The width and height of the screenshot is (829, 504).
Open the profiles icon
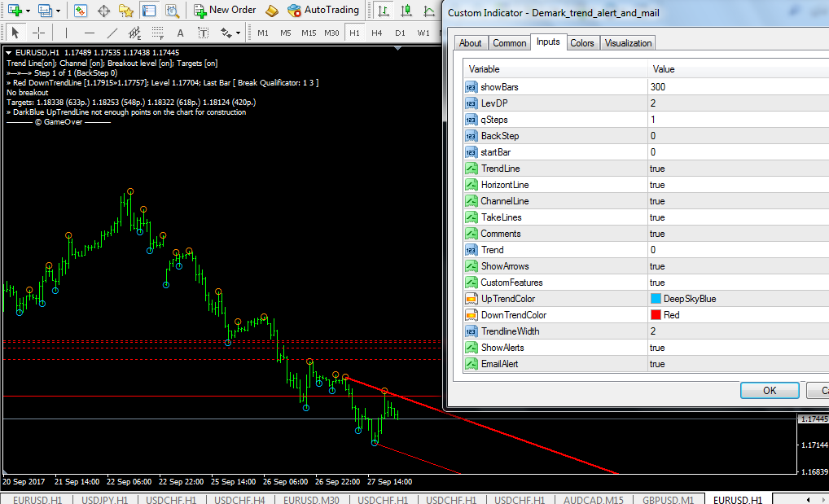pos(46,10)
